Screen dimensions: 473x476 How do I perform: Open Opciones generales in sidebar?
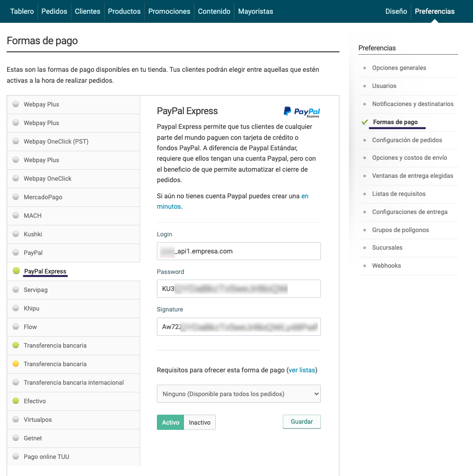[399, 68]
